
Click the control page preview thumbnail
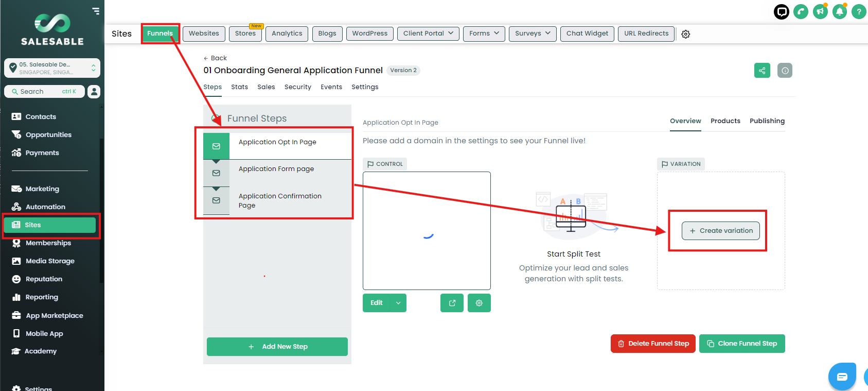point(427,231)
